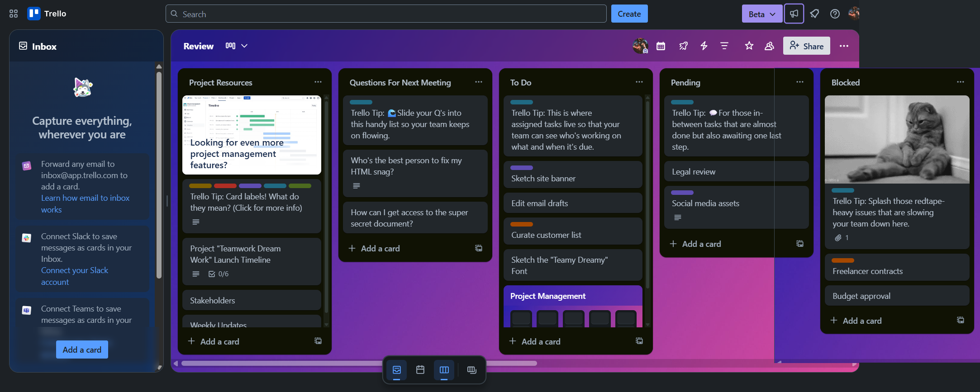Click the board horizontal scrollbar
Image resolution: width=980 pixels, height=392 pixels.
coord(359,364)
